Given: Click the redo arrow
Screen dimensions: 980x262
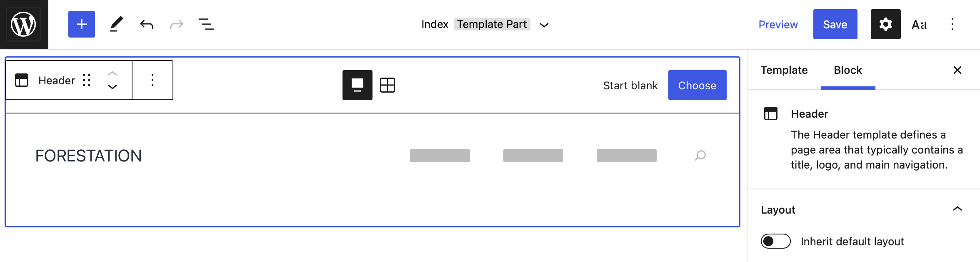Looking at the screenshot, I should pos(176,24).
